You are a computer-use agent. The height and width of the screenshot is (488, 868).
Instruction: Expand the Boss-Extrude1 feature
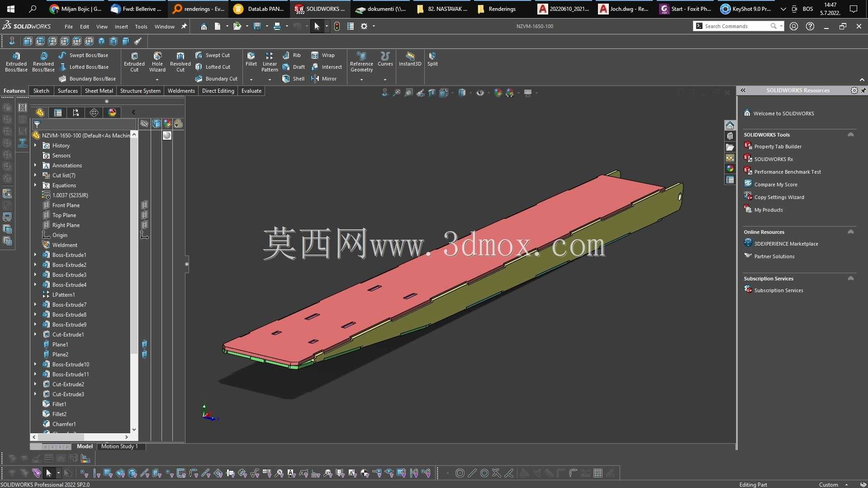pyautogui.click(x=35, y=255)
